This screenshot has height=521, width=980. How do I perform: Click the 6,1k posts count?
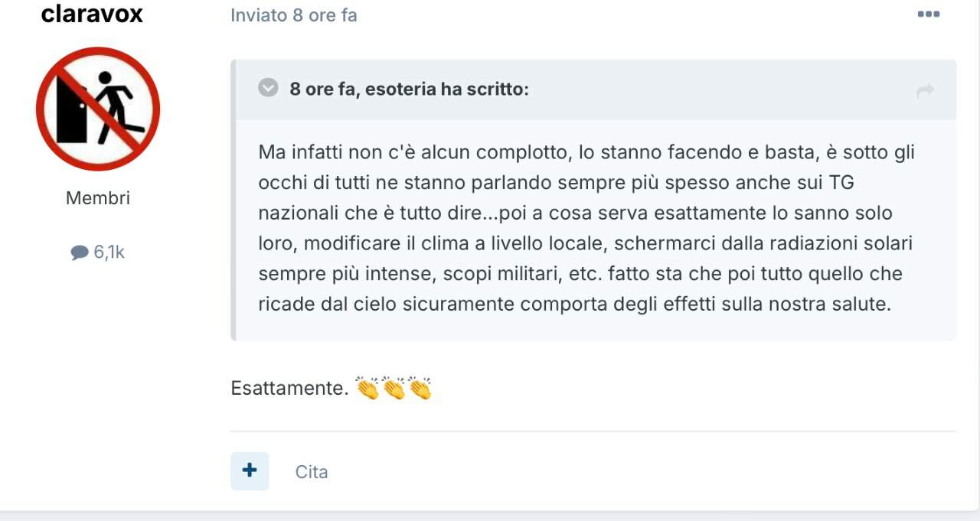[x=109, y=252]
